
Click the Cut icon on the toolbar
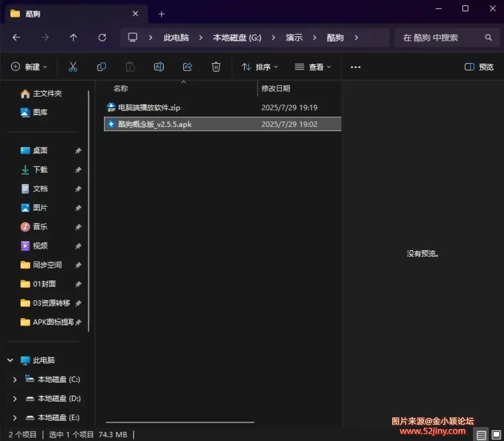(x=73, y=67)
